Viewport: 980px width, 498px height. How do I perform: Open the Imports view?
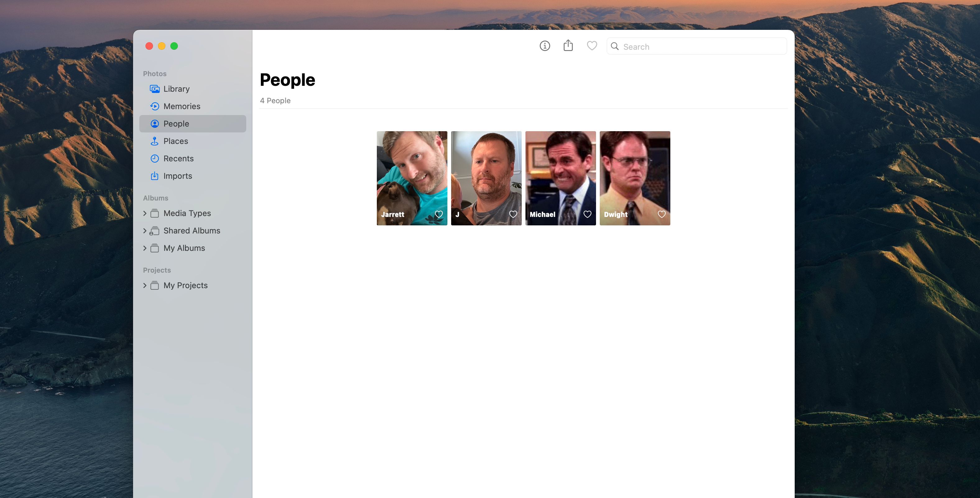tap(178, 176)
